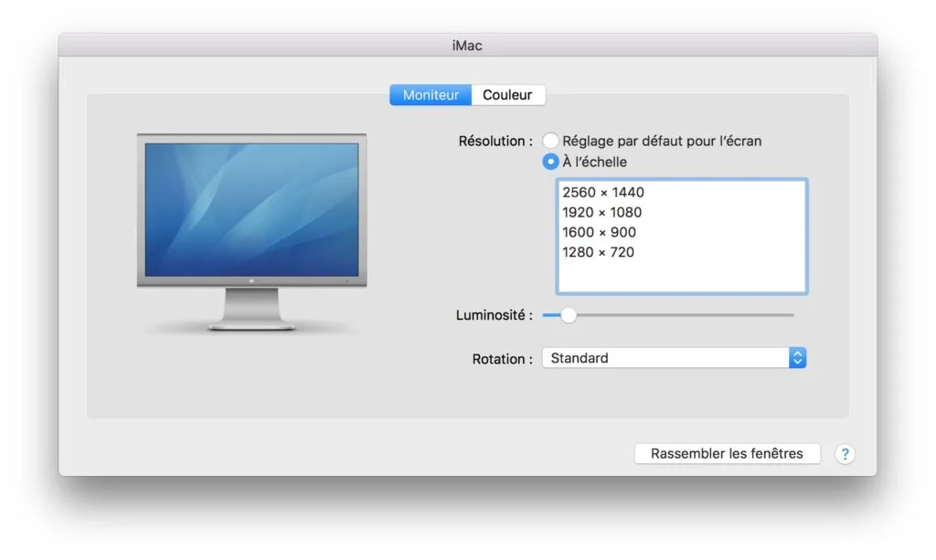
Task: Click the "Standard" rotation value
Action: (x=578, y=358)
